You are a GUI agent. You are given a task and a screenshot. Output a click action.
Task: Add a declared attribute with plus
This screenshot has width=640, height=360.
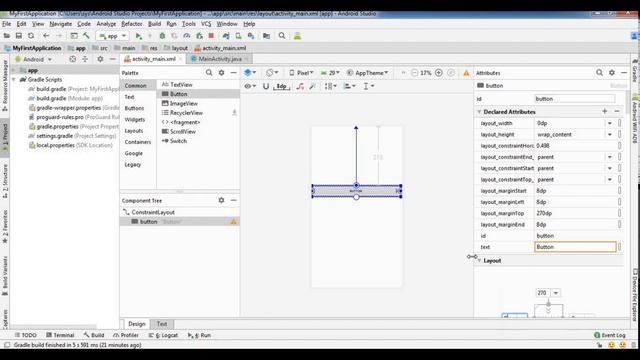pyautogui.click(x=604, y=111)
